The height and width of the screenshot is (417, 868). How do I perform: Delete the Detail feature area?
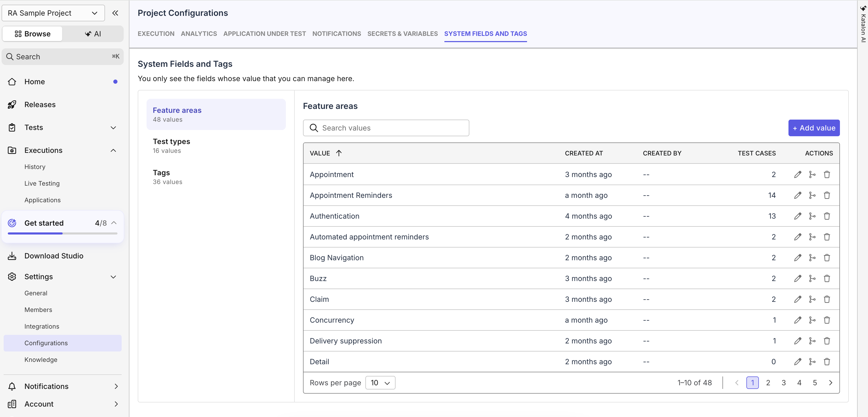tap(827, 362)
